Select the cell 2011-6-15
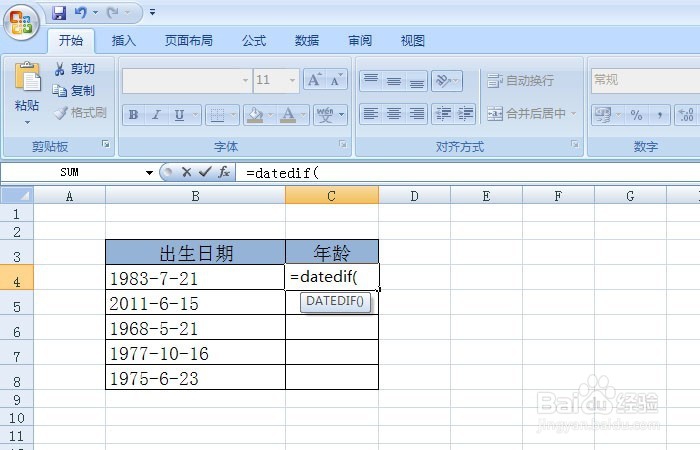 (196, 303)
